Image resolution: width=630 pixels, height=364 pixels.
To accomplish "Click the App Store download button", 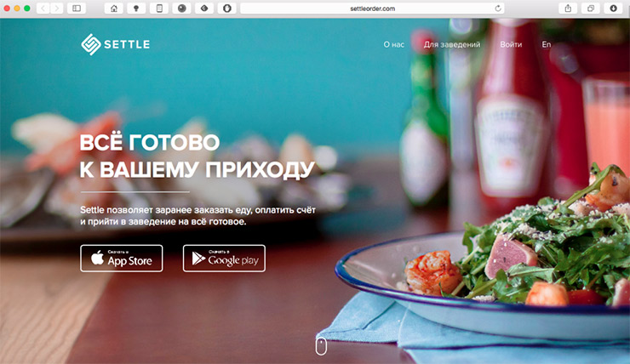I will coord(122,259).
